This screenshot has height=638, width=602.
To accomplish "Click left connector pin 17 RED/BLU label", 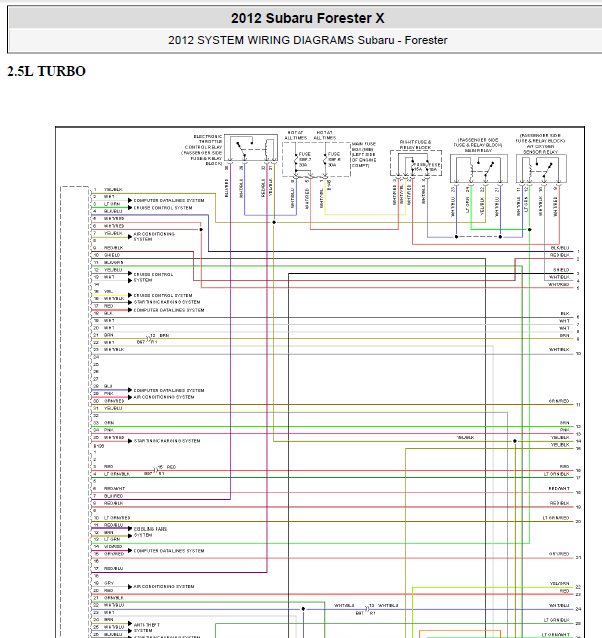I will pos(113,569).
